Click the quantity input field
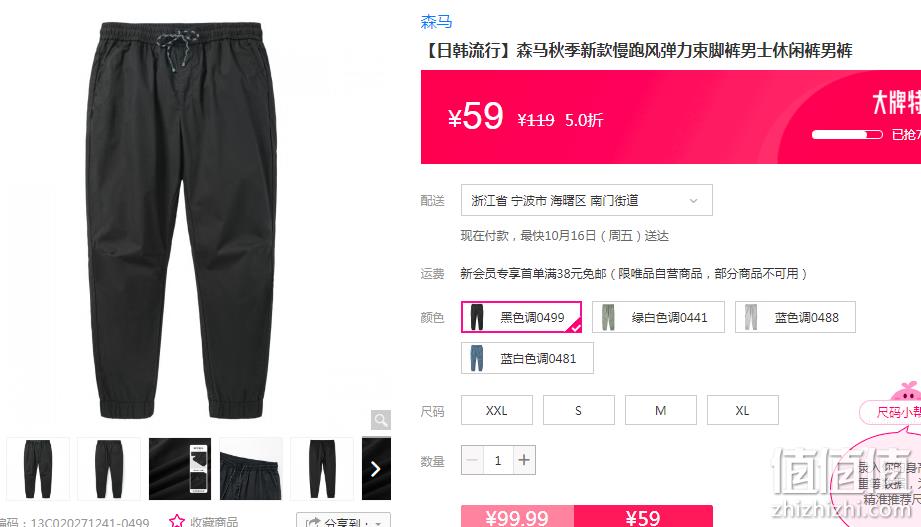Screen dimensions: 921x527 tap(498, 460)
